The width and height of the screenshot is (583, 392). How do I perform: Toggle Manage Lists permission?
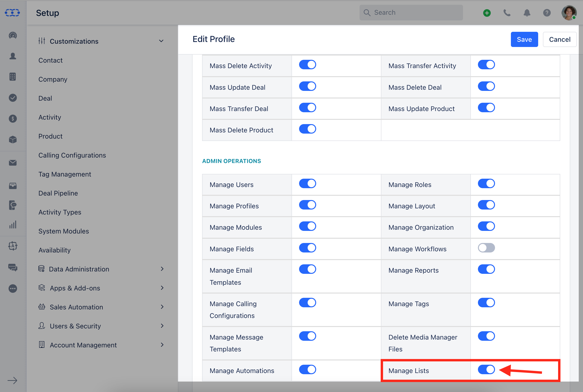[x=486, y=369]
